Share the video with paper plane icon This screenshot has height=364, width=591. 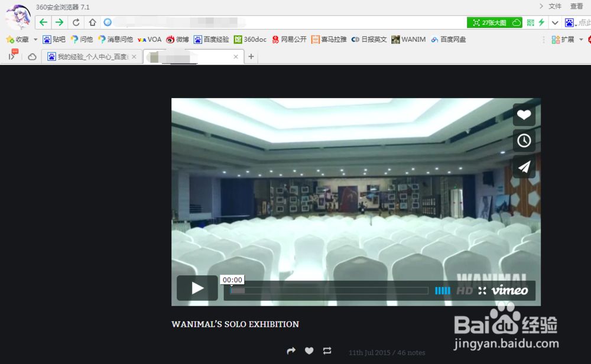(x=524, y=167)
